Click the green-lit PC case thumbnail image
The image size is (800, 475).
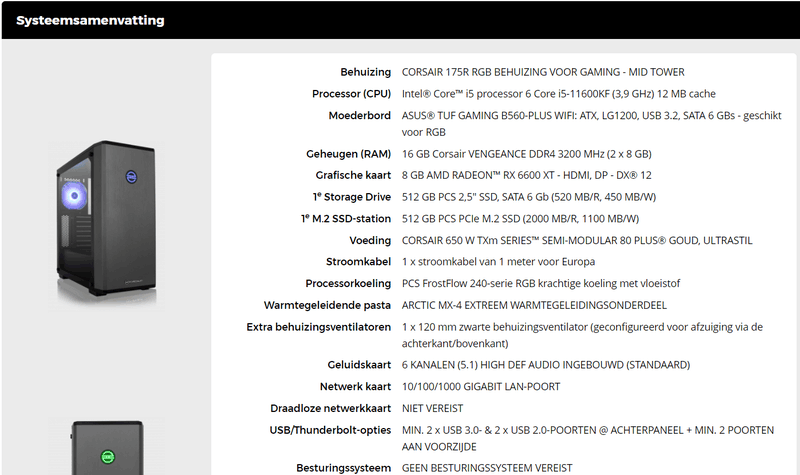click(106, 446)
